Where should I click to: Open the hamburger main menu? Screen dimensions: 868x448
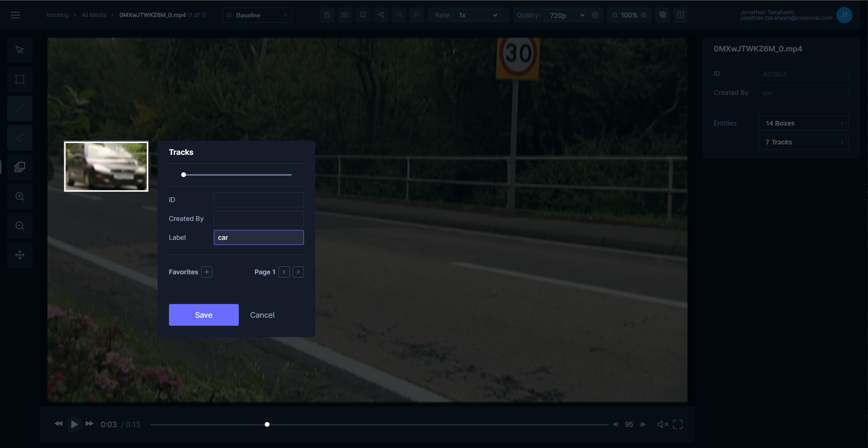coord(16,15)
